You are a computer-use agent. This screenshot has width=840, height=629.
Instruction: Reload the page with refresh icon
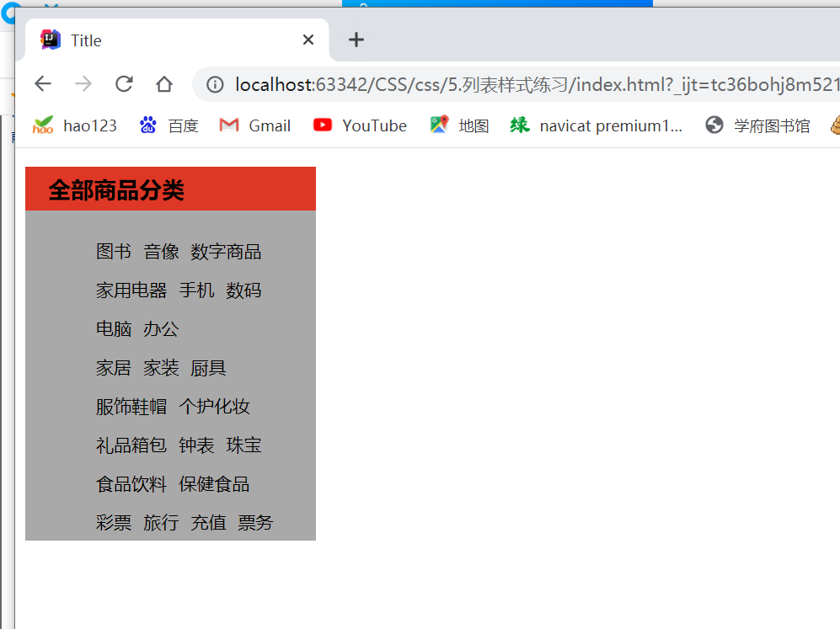(x=124, y=84)
